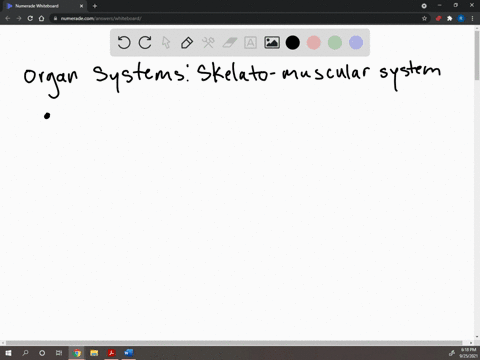Insert an image with the picture icon
Viewport: 480px width, 360px height.
(272, 43)
